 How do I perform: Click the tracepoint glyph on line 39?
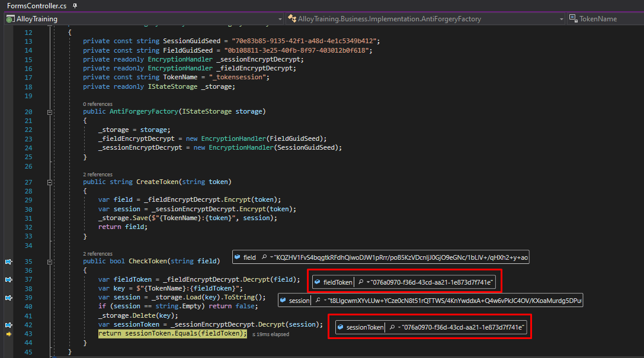pos(9,298)
